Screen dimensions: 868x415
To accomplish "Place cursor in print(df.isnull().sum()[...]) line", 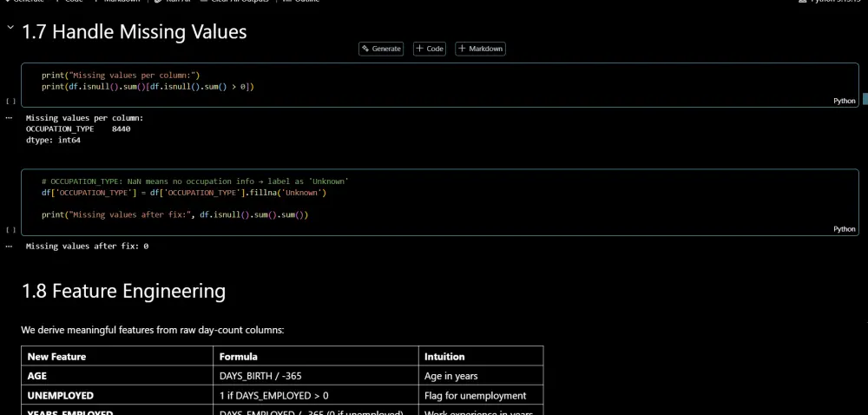I will 148,86.
